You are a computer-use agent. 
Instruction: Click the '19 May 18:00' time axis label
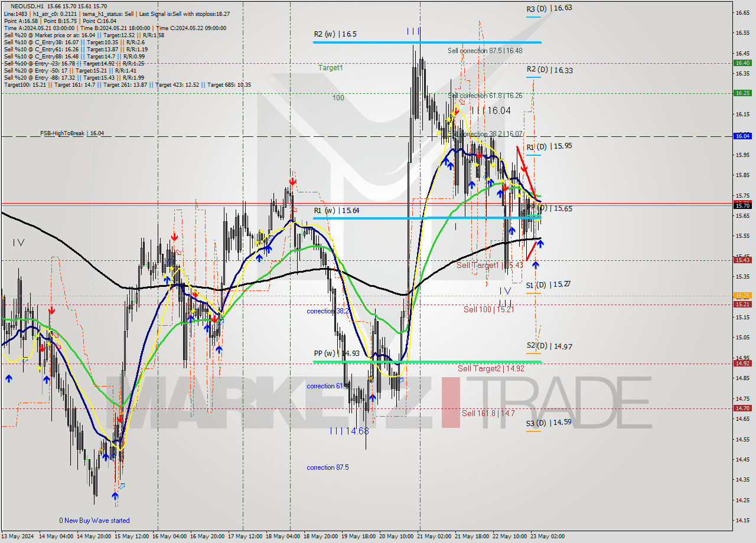coord(359,537)
